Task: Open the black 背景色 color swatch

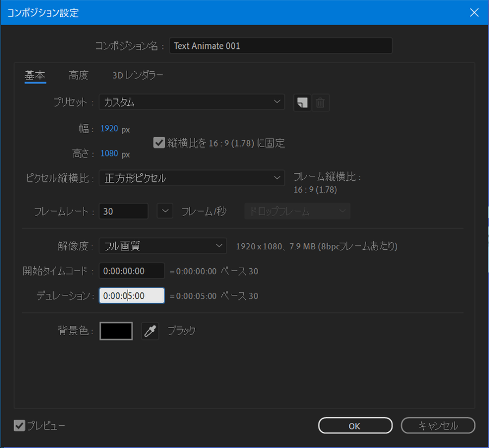Action: click(x=116, y=331)
